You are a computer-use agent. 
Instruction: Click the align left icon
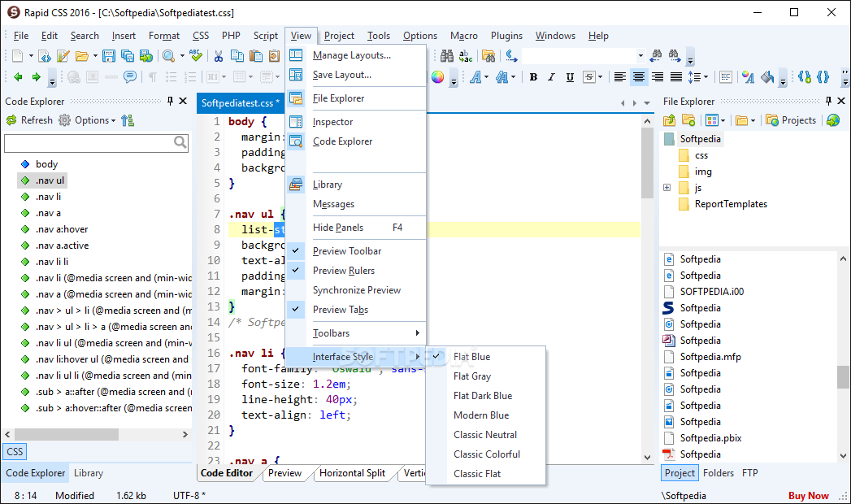pos(620,77)
